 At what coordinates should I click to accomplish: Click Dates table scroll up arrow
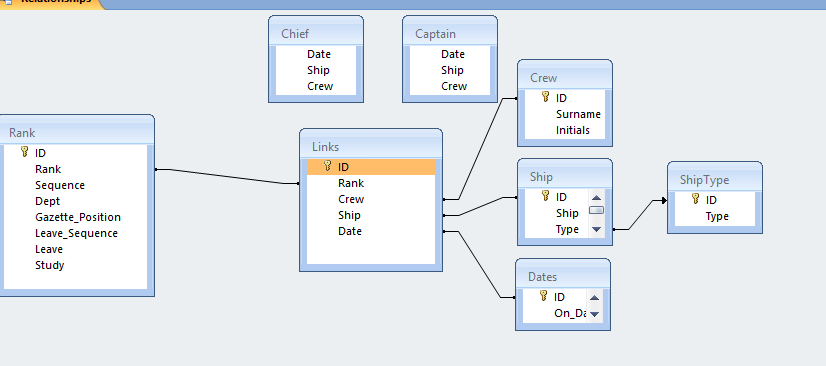point(595,298)
